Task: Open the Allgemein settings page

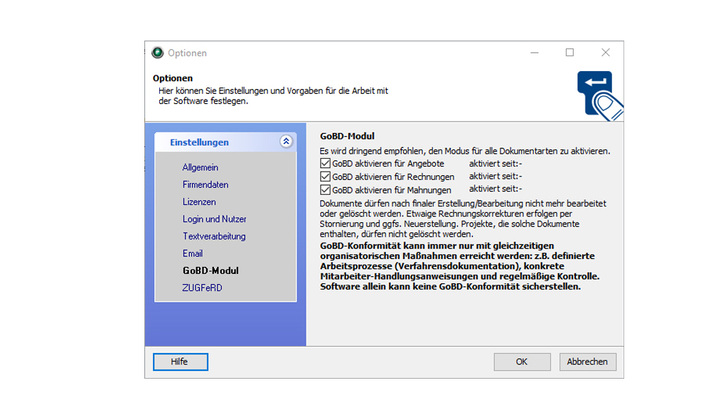Action: click(x=200, y=167)
